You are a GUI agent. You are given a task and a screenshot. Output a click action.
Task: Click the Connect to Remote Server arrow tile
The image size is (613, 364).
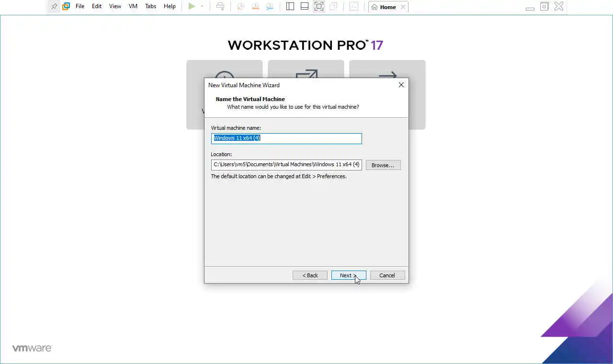387,74
